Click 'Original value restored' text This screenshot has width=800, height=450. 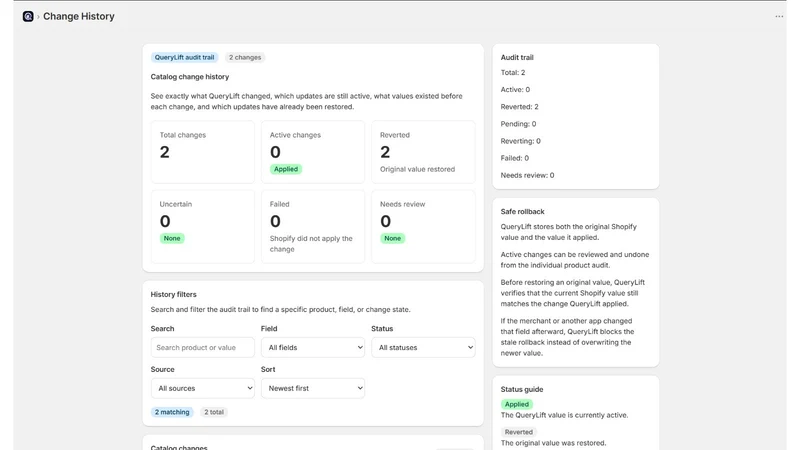(417, 169)
